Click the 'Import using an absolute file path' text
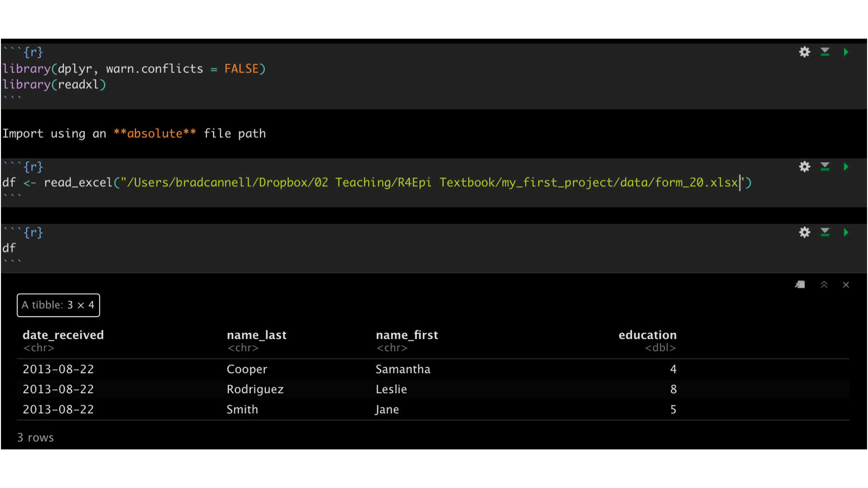The width and height of the screenshot is (868, 488). [134, 133]
